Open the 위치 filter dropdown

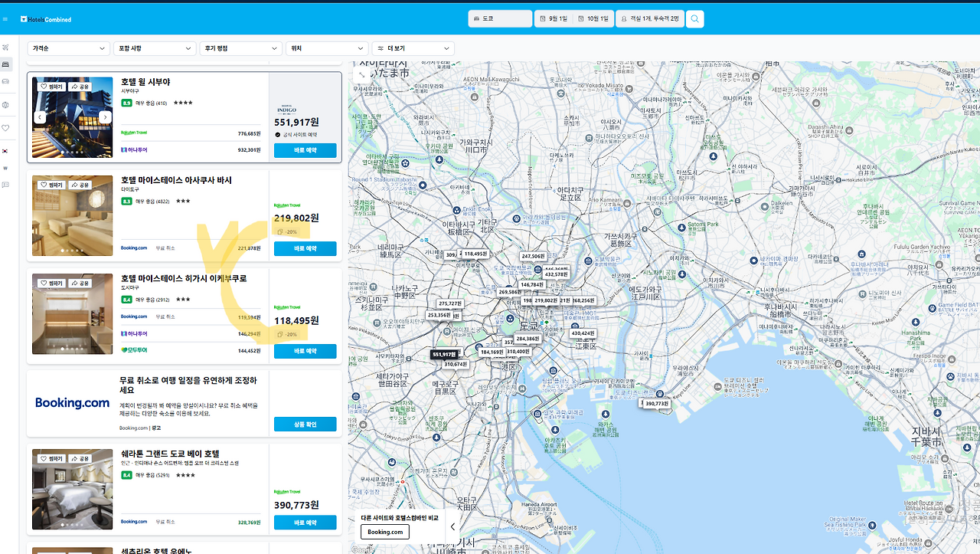pyautogui.click(x=328, y=48)
